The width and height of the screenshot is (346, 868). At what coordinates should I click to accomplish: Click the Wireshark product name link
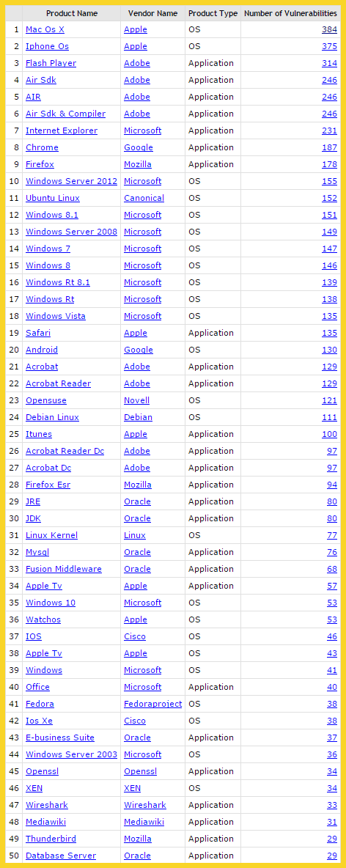click(x=46, y=806)
